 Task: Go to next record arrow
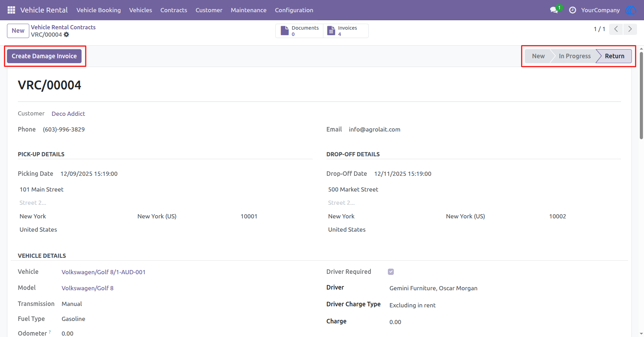(630, 29)
